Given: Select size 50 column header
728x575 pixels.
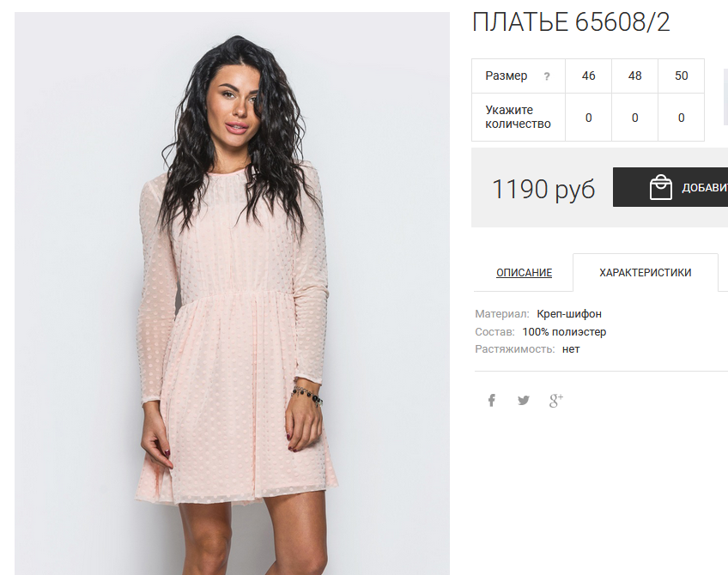Looking at the screenshot, I should pyautogui.click(x=681, y=76).
